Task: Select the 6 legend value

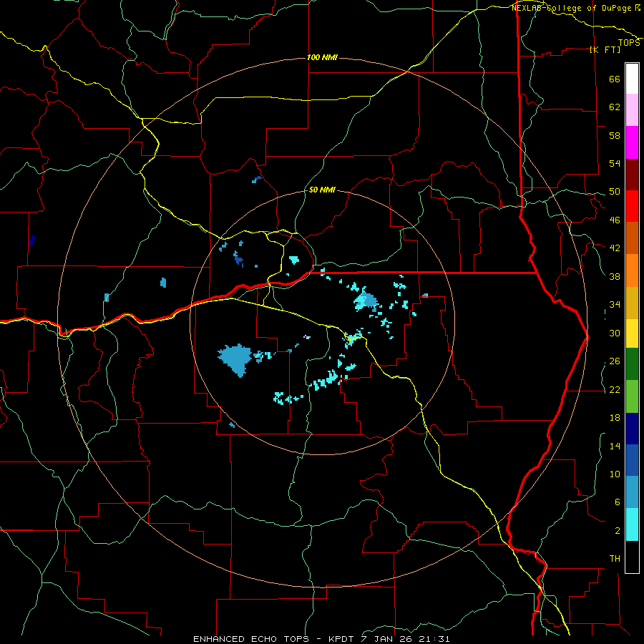Action: click(x=617, y=502)
